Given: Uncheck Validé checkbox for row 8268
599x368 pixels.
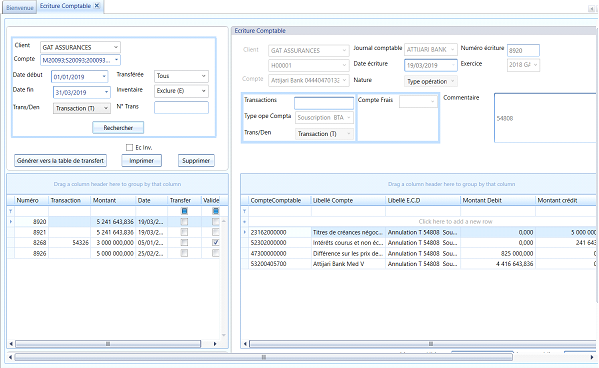Looking at the screenshot, I should click(216, 242).
